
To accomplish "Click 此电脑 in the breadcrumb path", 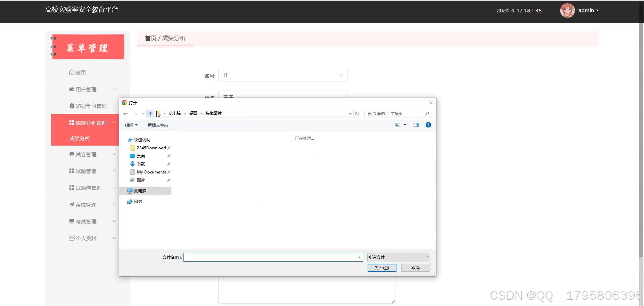I will pos(174,113).
